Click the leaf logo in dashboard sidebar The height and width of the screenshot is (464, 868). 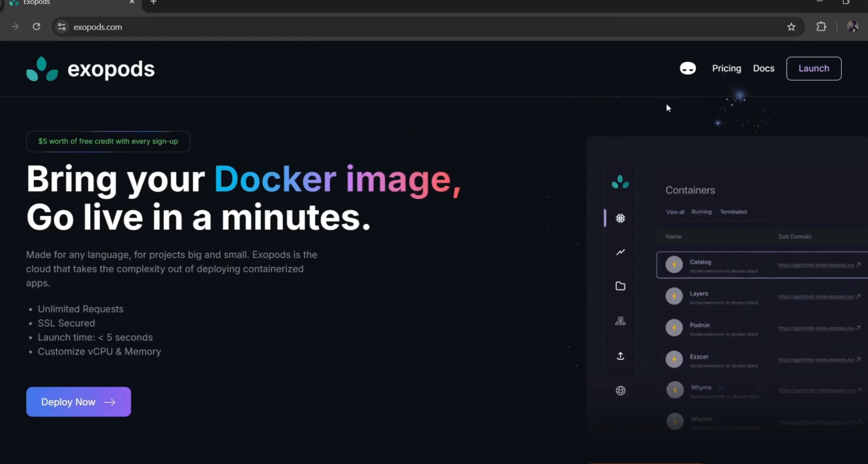pyautogui.click(x=620, y=182)
